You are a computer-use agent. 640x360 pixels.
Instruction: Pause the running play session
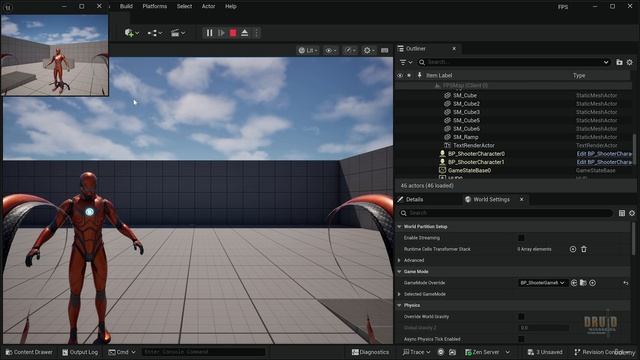(x=209, y=33)
